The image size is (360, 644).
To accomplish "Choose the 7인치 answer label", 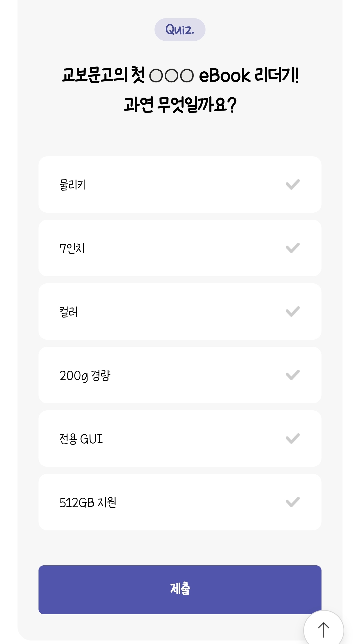I will (72, 249).
